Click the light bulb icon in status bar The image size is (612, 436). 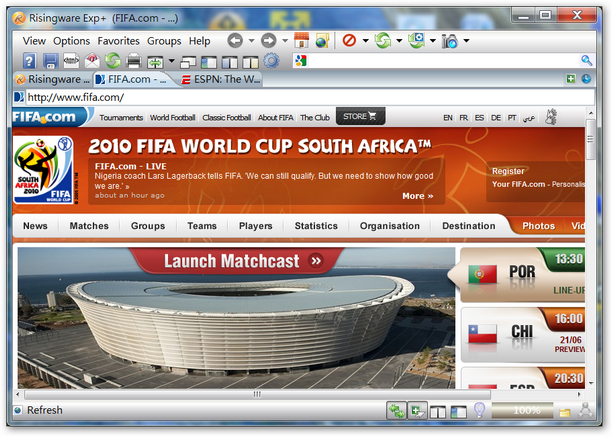479,410
